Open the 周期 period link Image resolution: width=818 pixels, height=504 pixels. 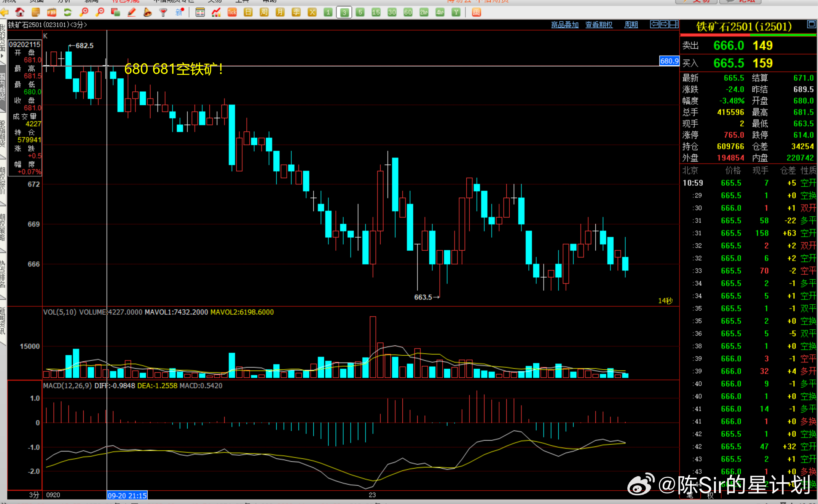click(x=631, y=25)
